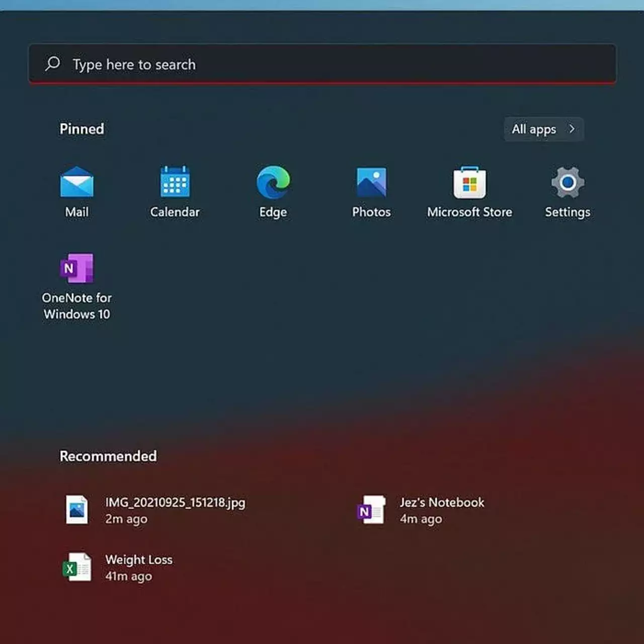Click in the Type here to search field
This screenshot has height=644, width=644.
pyautogui.click(x=322, y=64)
